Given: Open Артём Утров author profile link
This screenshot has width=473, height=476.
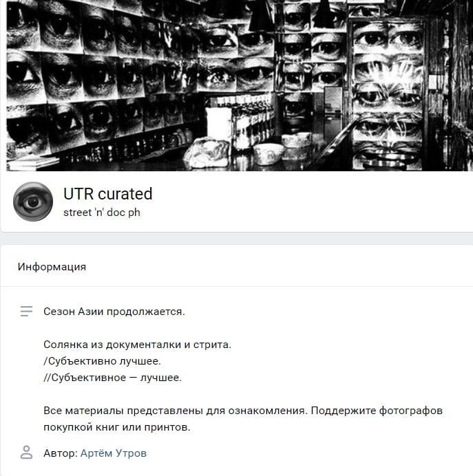Looking at the screenshot, I should [x=114, y=453].
